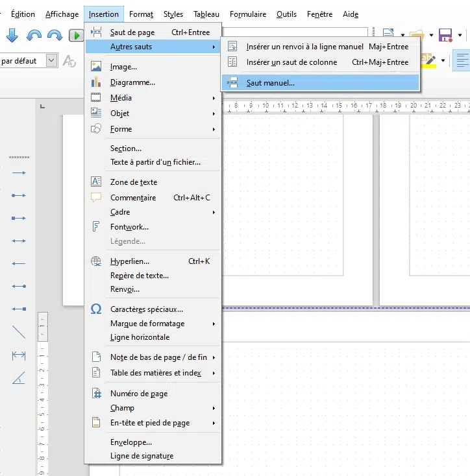
Task: Select the line starting with square tool
Action: 19,219
